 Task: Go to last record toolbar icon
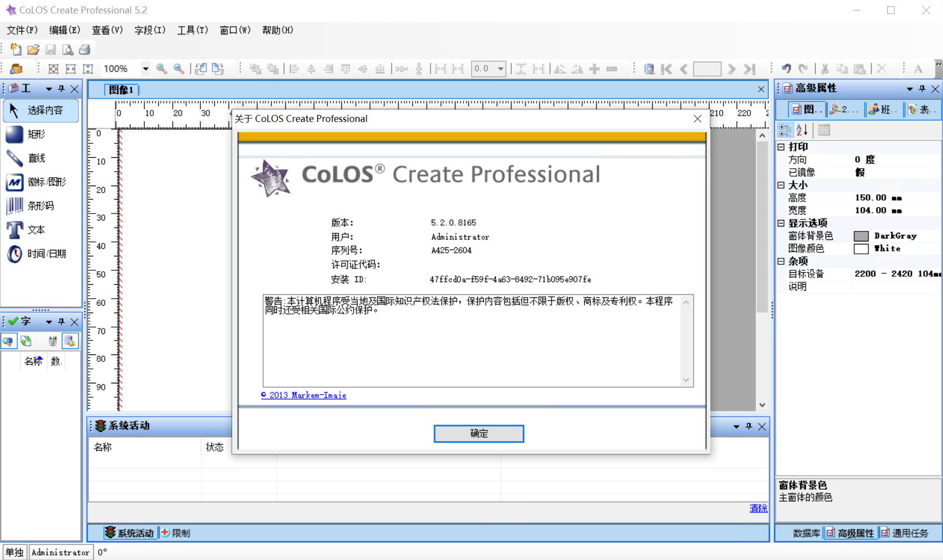[750, 69]
